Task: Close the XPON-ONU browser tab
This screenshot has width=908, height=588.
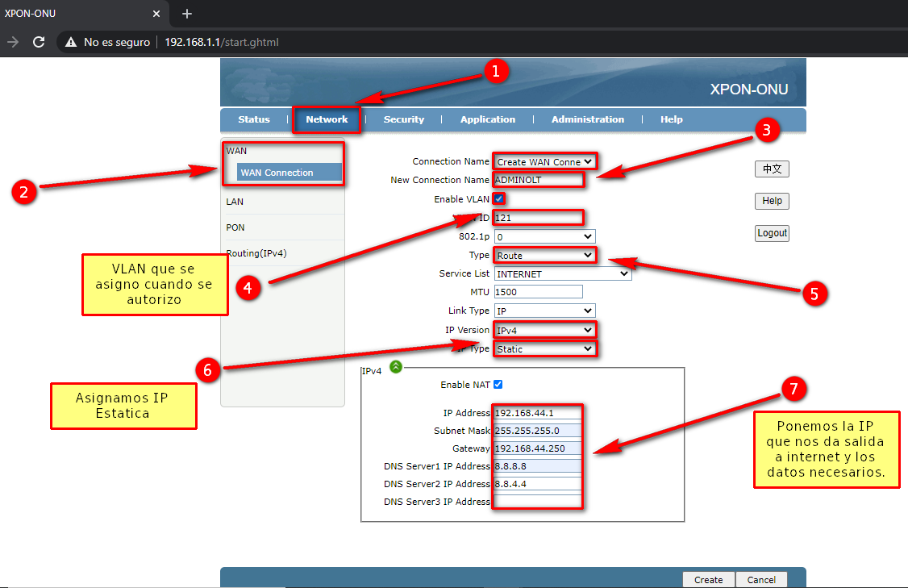Action: (x=156, y=14)
